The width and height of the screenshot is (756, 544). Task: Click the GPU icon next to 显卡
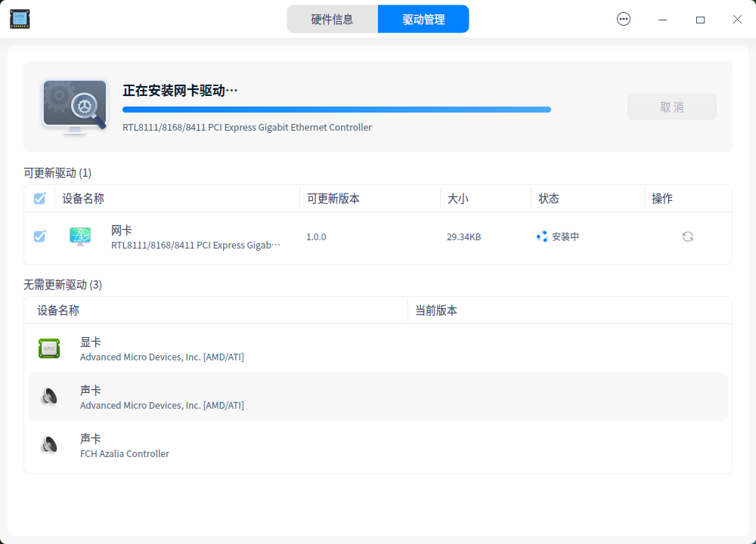(x=50, y=348)
